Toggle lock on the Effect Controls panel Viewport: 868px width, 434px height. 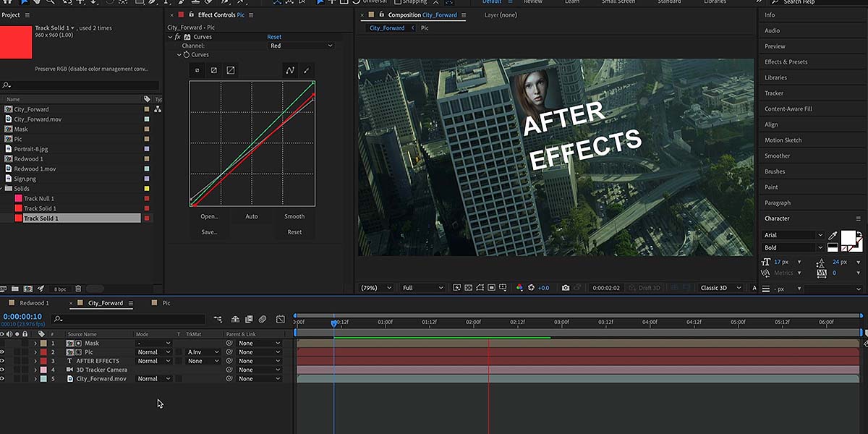[192, 14]
